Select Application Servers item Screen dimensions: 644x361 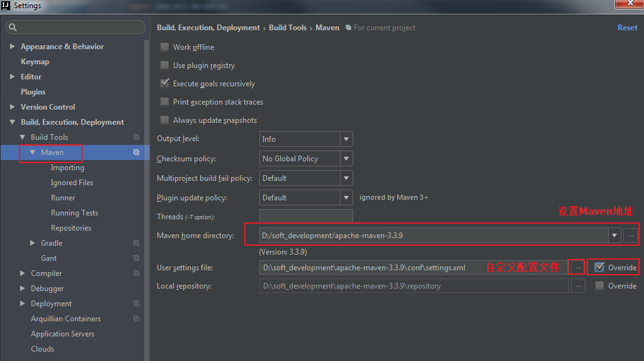click(62, 334)
